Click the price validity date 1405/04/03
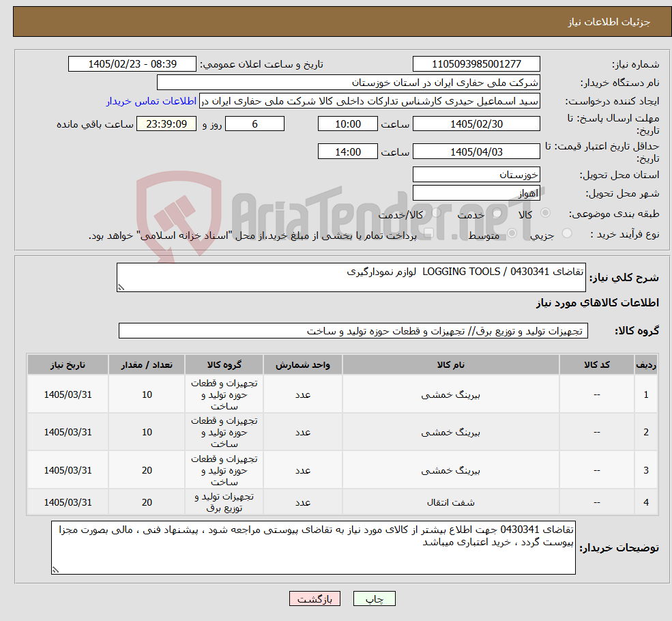Viewport: 672px width, 621px height. [476, 151]
